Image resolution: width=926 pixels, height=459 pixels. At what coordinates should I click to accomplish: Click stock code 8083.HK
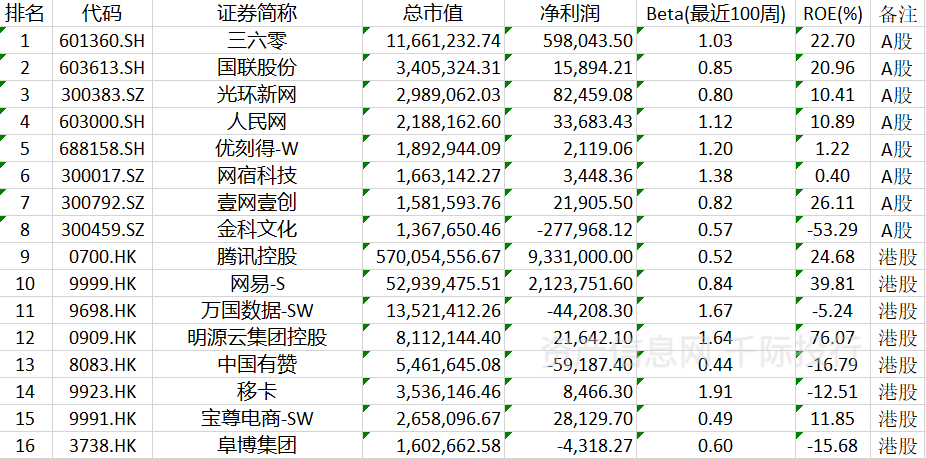(102, 364)
